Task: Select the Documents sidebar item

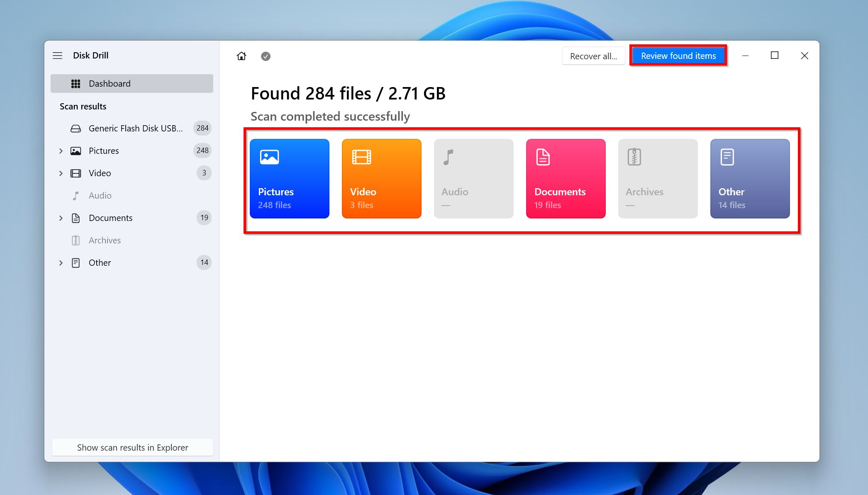Action: pos(110,217)
